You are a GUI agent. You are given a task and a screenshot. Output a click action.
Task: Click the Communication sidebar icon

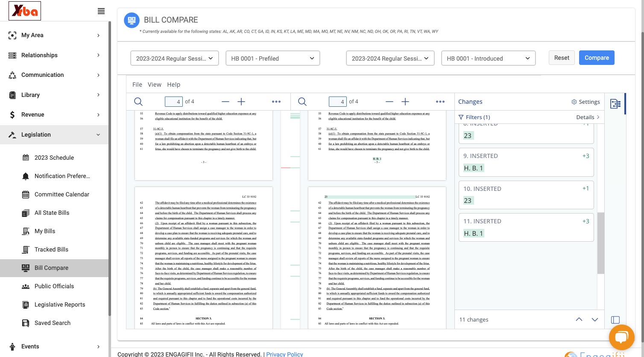pos(12,75)
